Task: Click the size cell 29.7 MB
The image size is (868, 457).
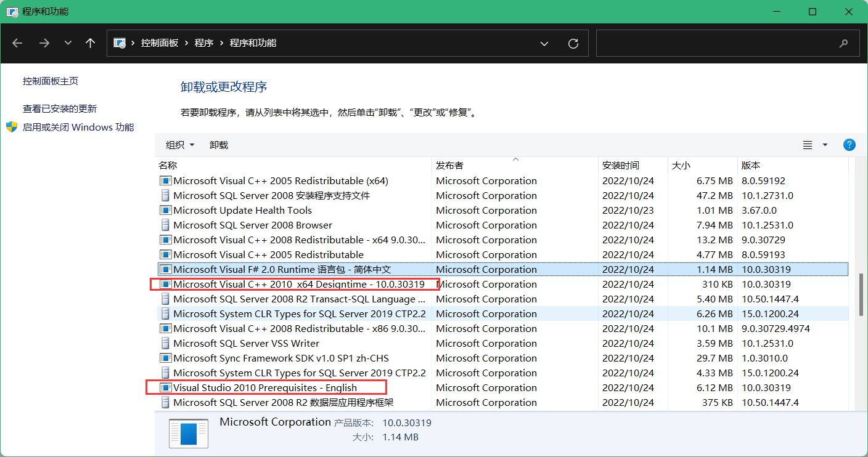Action: (x=714, y=358)
